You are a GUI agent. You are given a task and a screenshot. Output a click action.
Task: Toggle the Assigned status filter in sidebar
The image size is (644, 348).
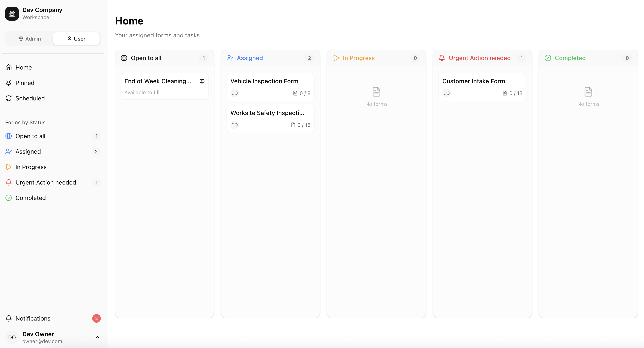pos(28,151)
